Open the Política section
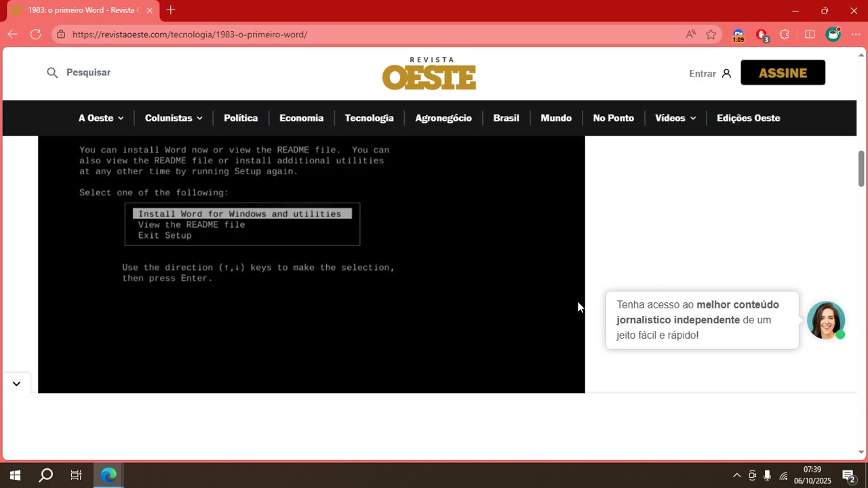Viewport: 868px width, 488px height. (x=241, y=118)
